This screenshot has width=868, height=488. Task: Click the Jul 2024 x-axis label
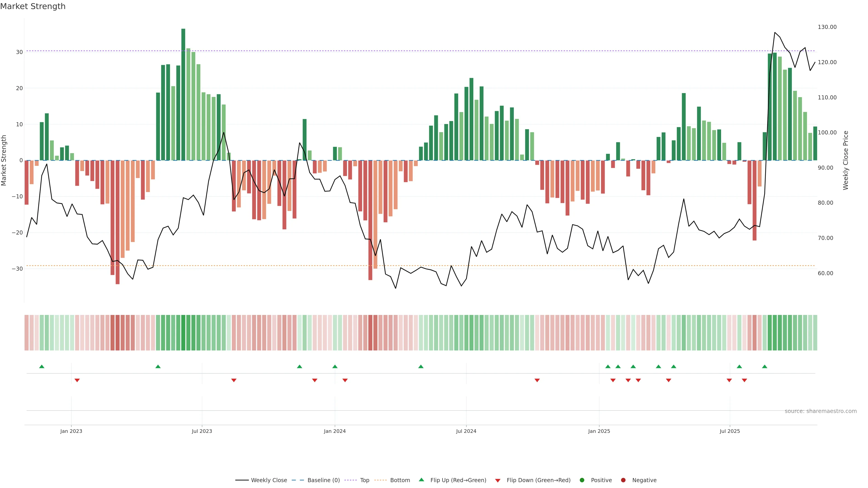click(x=466, y=431)
